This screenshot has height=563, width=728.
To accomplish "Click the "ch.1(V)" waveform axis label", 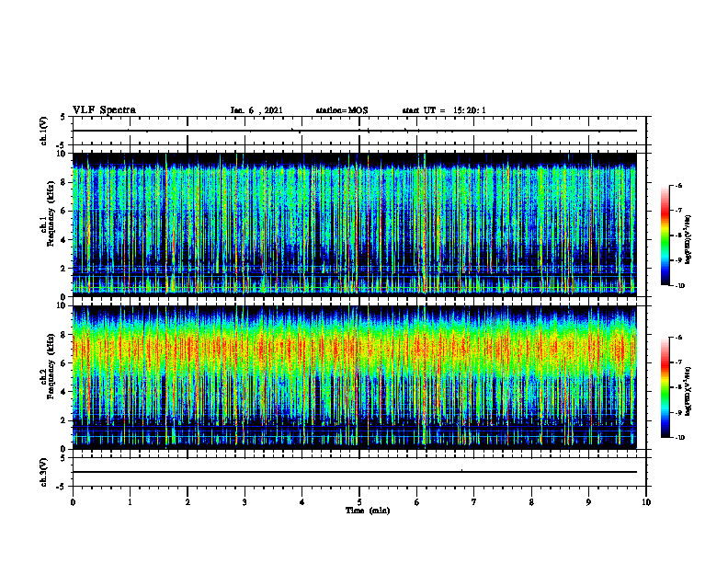I will [x=44, y=131].
